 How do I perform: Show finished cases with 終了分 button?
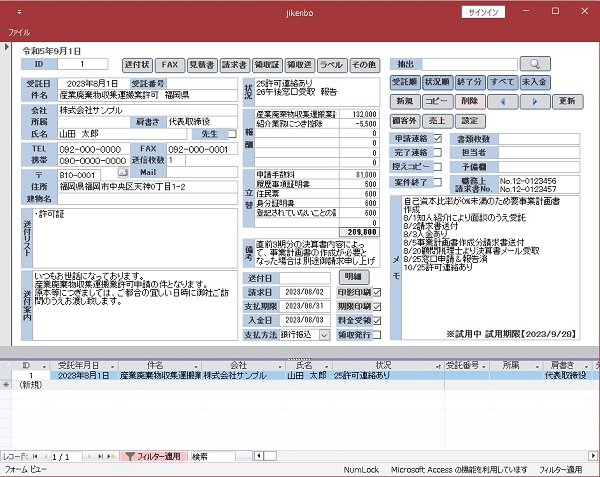[470, 82]
